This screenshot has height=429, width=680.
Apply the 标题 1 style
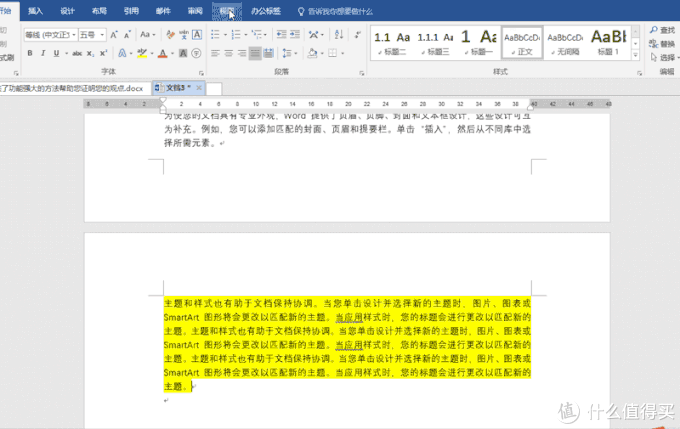(x=608, y=43)
